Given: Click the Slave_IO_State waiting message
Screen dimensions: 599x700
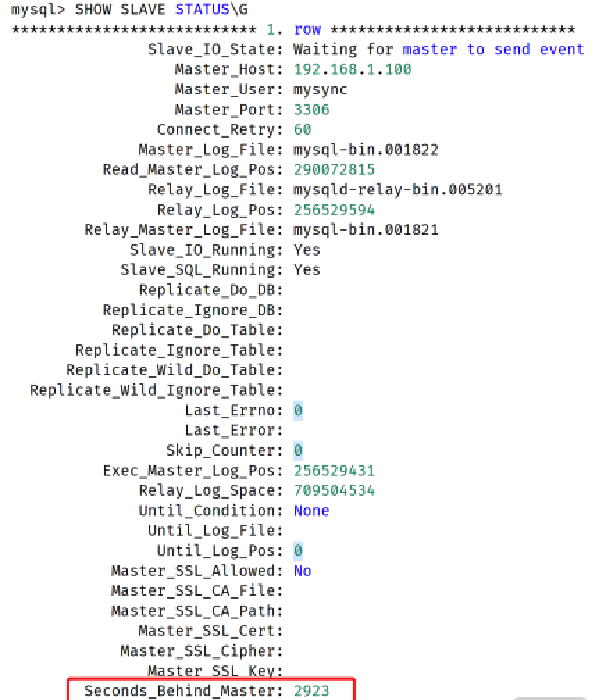Looking at the screenshot, I should (438, 49).
